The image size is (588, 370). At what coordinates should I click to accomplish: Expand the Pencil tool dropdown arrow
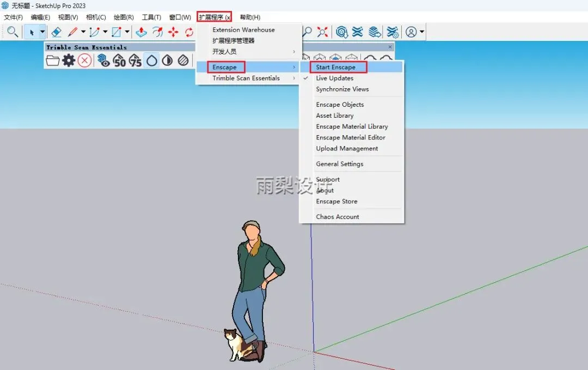tap(83, 32)
